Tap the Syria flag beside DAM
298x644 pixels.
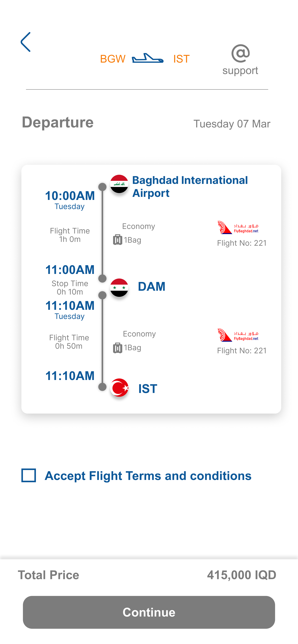[x=119, y=287]
